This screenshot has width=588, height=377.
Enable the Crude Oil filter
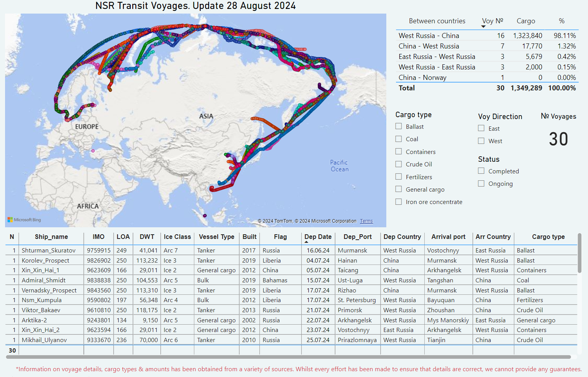pos(398,164)
